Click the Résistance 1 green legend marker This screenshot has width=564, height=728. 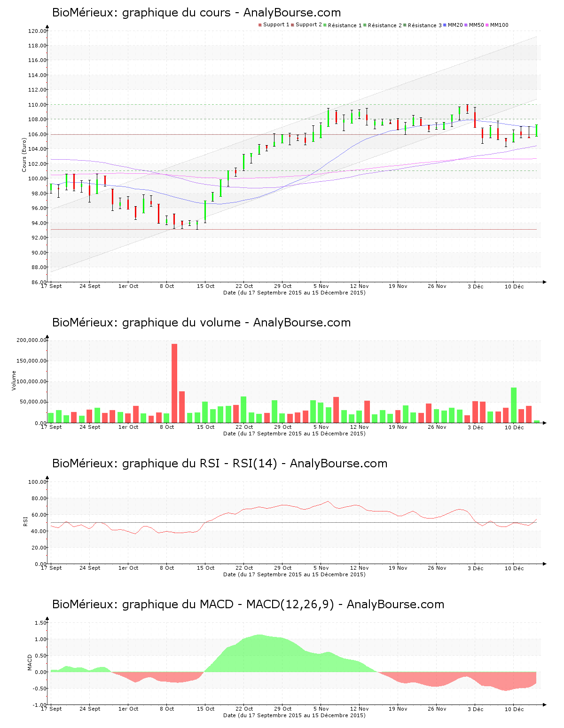pos(325,25)
